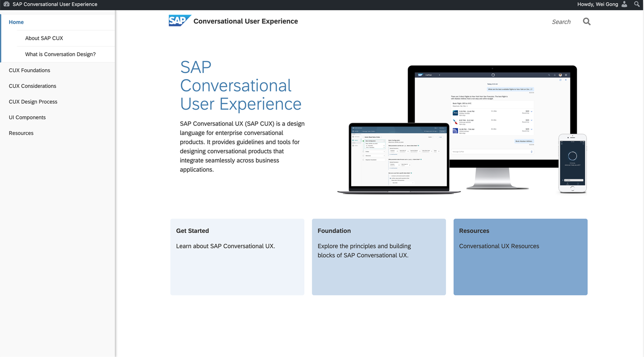This screenshot has width=644, height=357.
Task: Select Home in the left sidebar
Action: [x=16, y=22]
